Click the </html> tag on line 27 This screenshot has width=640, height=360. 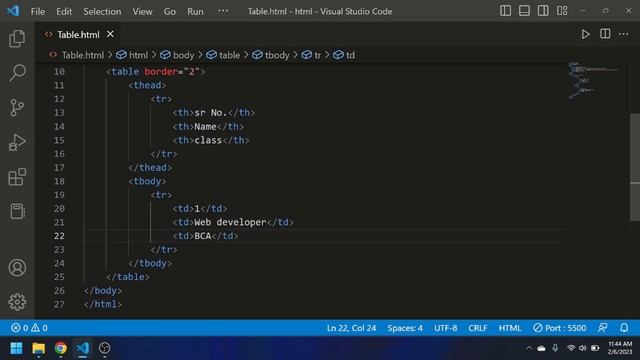(103, 304)
